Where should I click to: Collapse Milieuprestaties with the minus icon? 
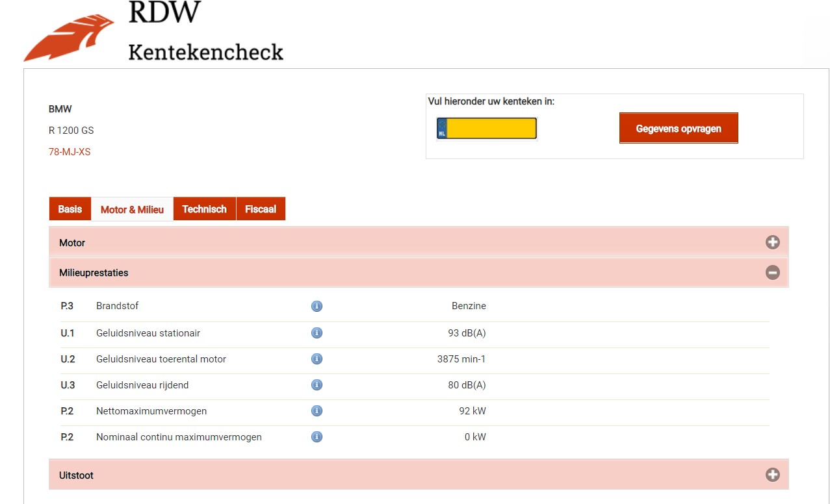tap(772, 273)
